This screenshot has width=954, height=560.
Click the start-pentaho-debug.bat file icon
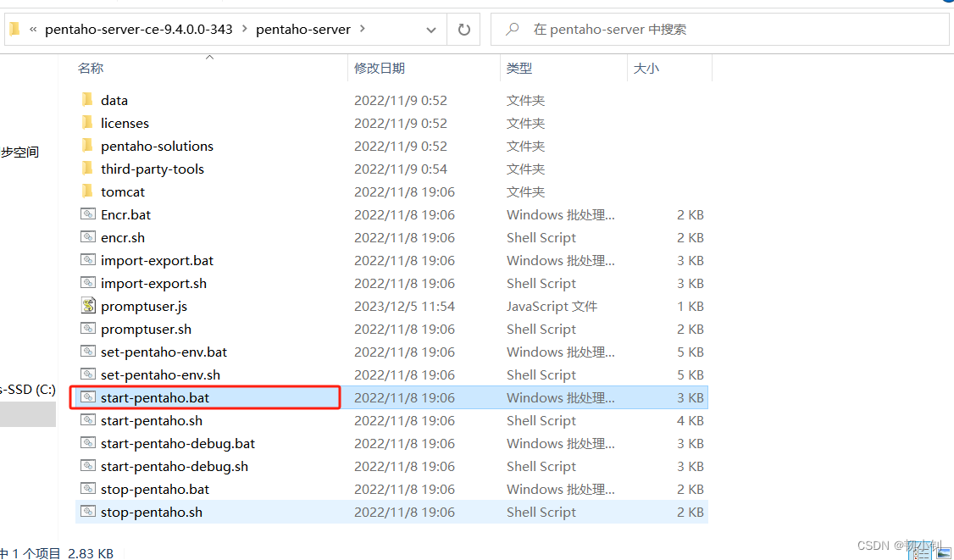click(88, 443)
